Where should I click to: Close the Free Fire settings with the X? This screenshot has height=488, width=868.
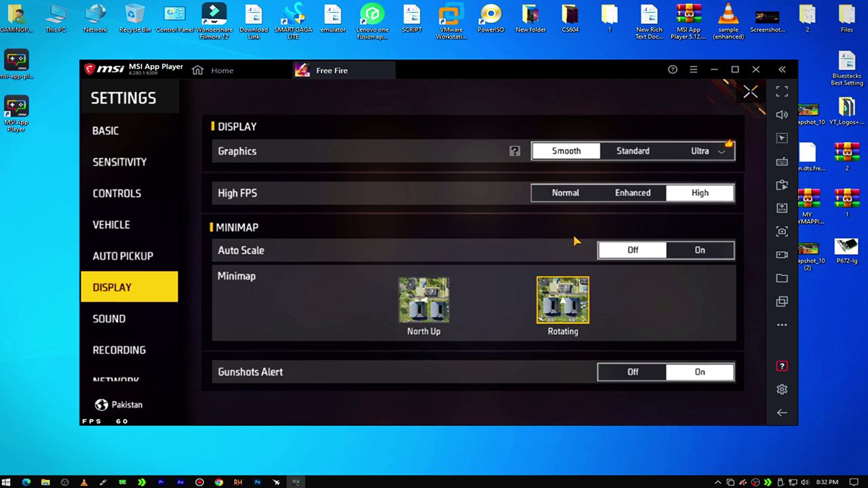750,91
